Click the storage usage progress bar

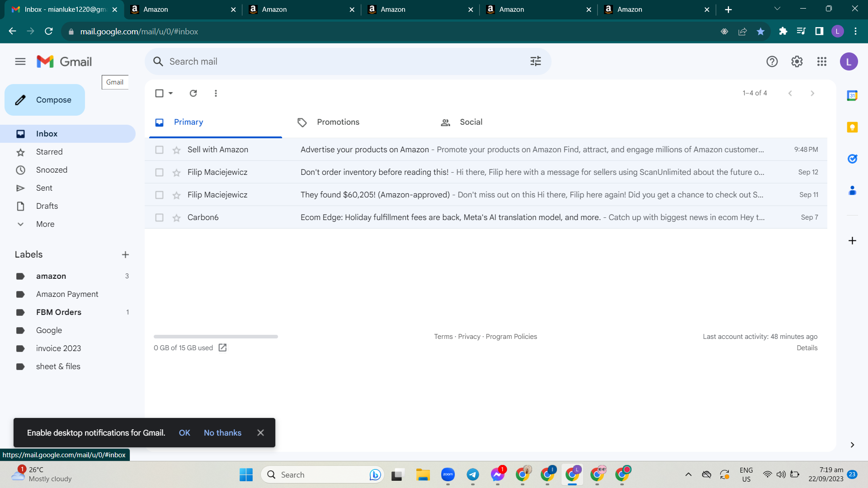tap(216, 337)
